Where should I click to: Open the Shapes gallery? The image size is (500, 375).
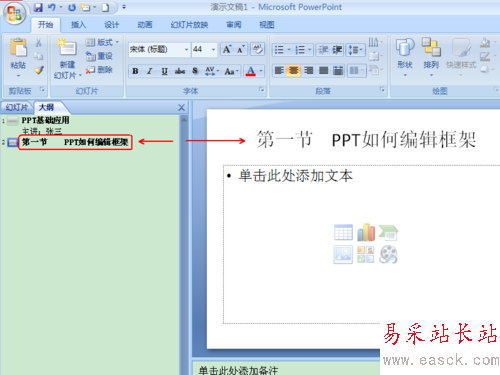pos(405,57)
